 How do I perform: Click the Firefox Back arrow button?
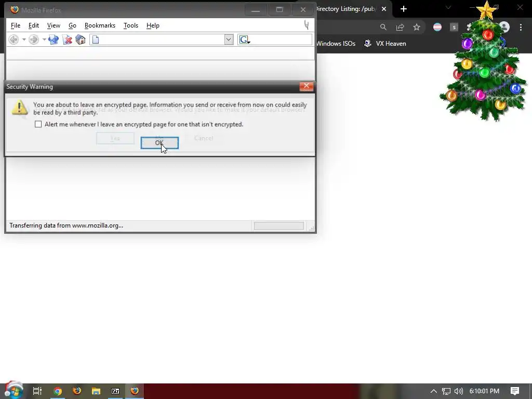[x=14, y=39]
